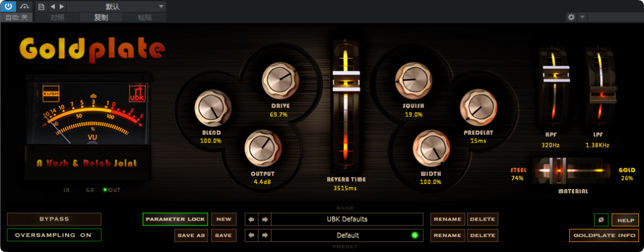Viewport: 644px width, 252px height.
Task: Click the 15ms predelay value
Action: click(479, 141)
